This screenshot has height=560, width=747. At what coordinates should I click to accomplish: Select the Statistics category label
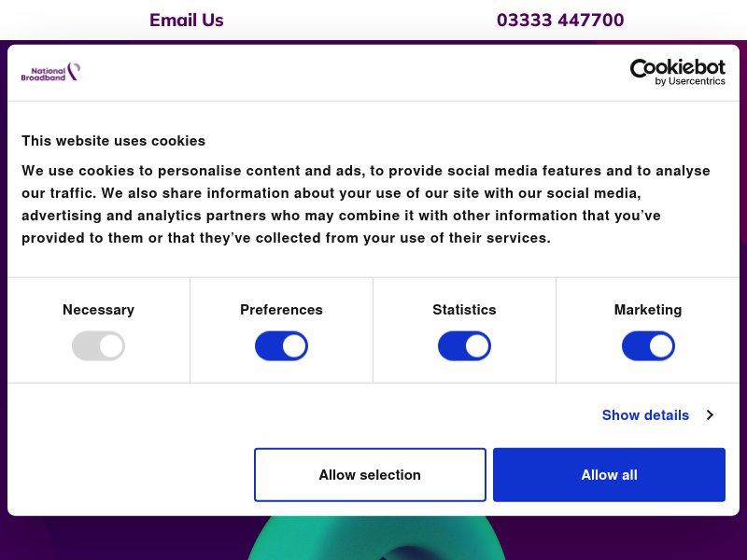(x=464, y=310)
